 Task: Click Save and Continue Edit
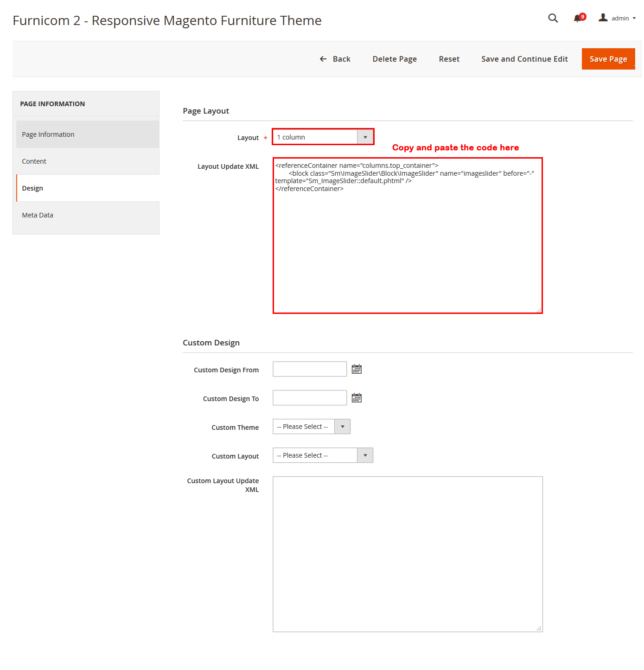point(524,59)
